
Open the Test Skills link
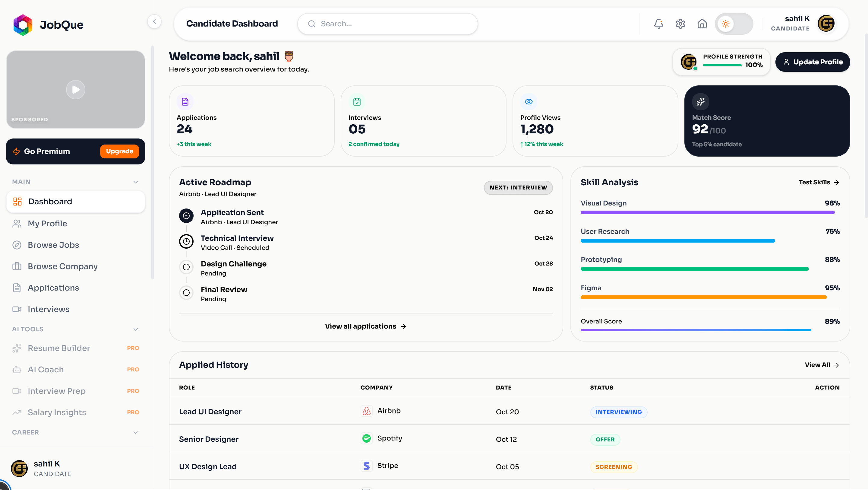click(x=819, y=183)
